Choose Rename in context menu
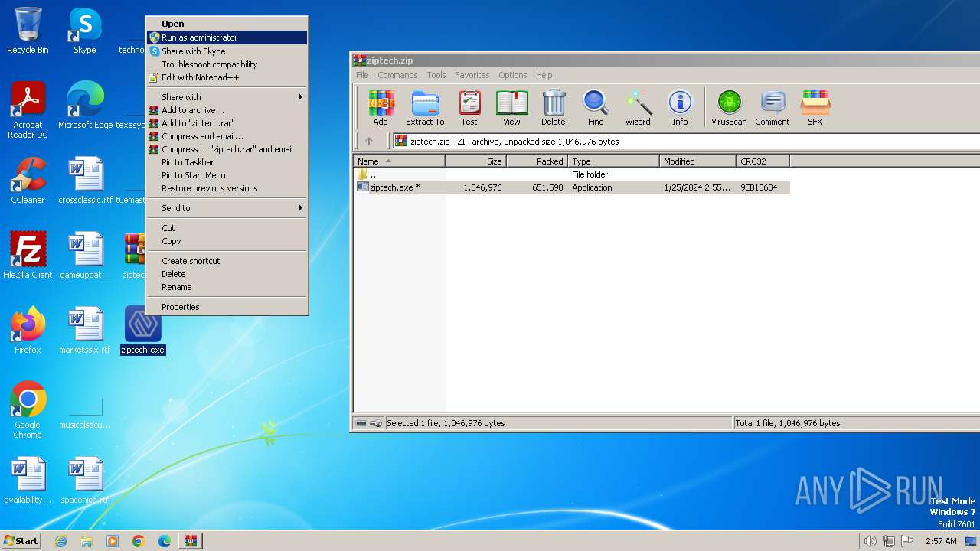The width and height of the screenshot is (980, 551). (227, 287)
